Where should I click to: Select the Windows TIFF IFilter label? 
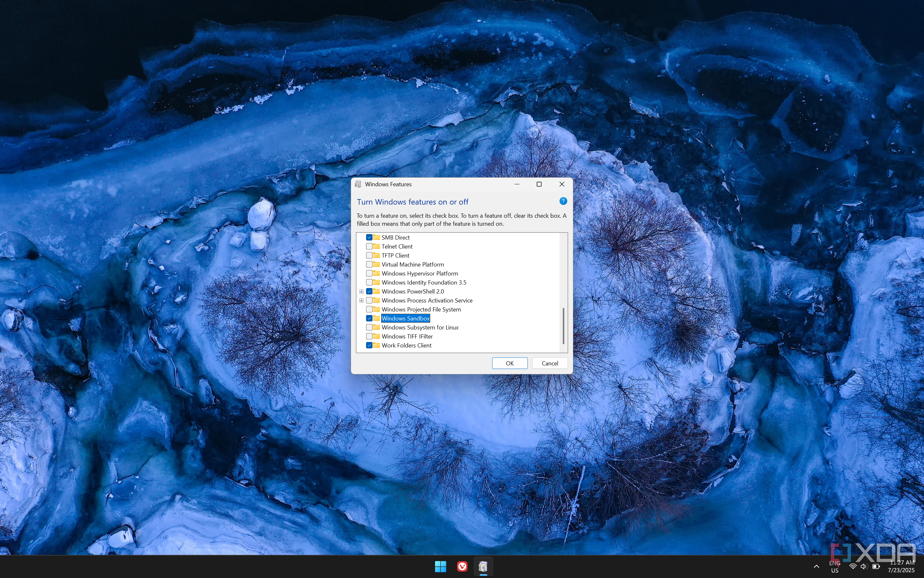pos(407,337)
